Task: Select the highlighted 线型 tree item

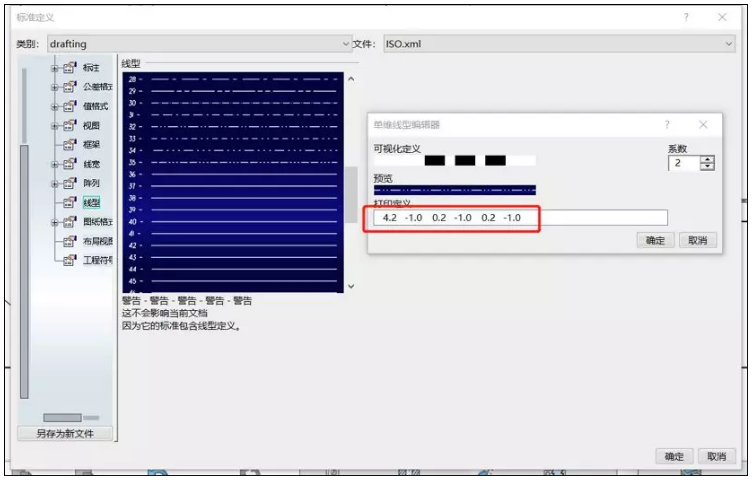Action: [91, 203]
